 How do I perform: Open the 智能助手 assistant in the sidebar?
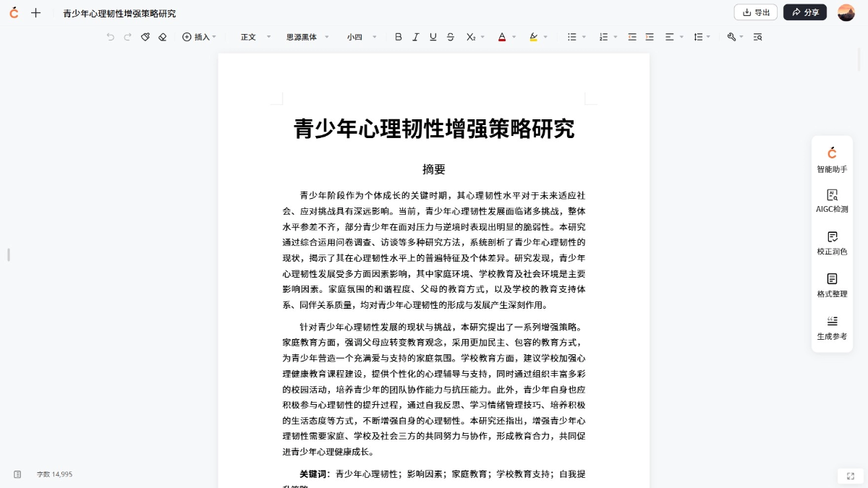tap(832, 158)
